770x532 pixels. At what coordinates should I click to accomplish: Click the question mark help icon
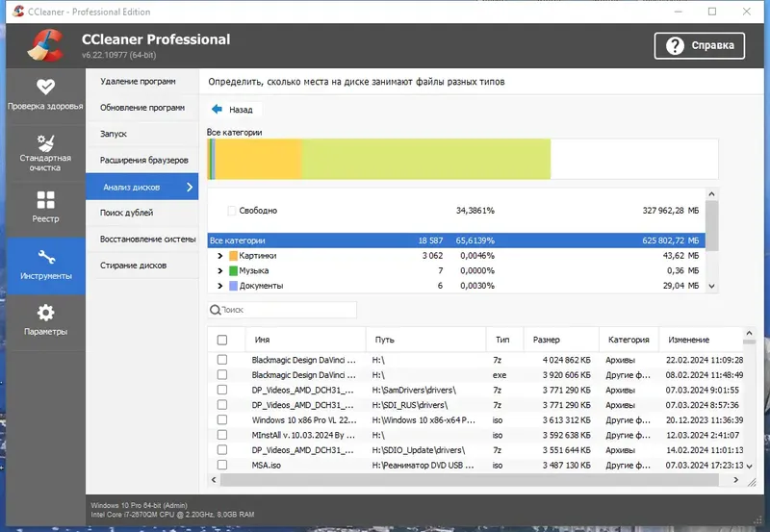(x=675, y=45)
